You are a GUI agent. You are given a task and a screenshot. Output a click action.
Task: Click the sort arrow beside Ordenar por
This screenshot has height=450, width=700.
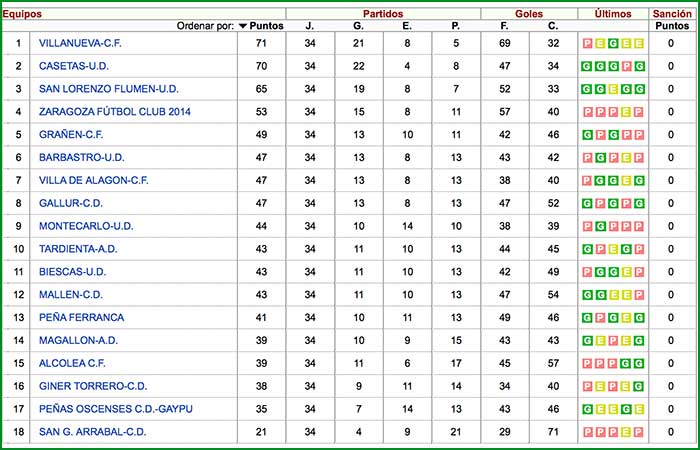pos(242,26)
